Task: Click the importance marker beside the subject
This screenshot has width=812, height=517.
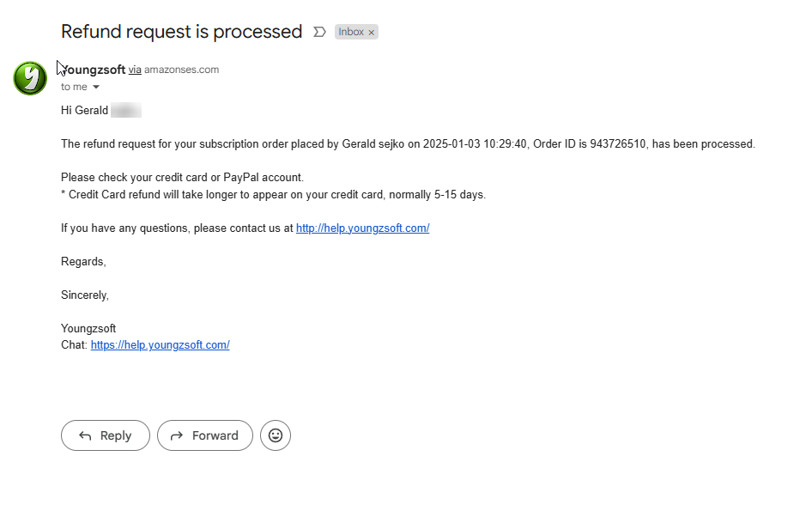Action: coord(319,32)
